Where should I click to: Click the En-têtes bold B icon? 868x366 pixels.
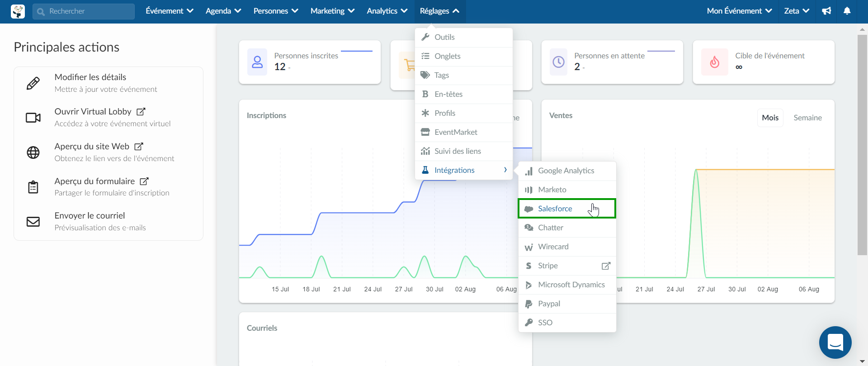[425, 94]
